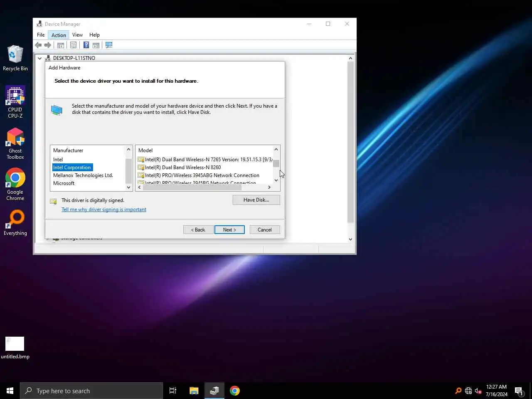Click Manufacturer list scroll up arrow
This screenshot has width=532, height=399.
128,150
